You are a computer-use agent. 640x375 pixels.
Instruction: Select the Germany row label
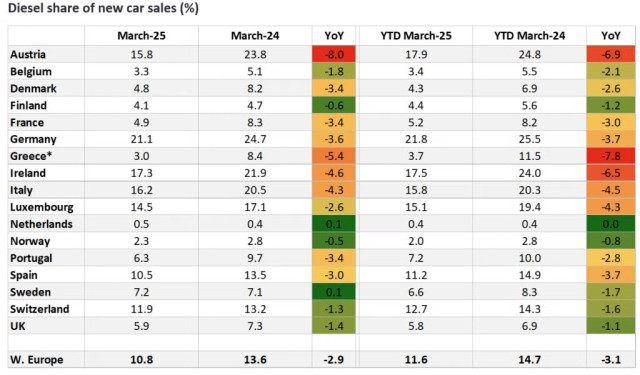pos(33,139)
